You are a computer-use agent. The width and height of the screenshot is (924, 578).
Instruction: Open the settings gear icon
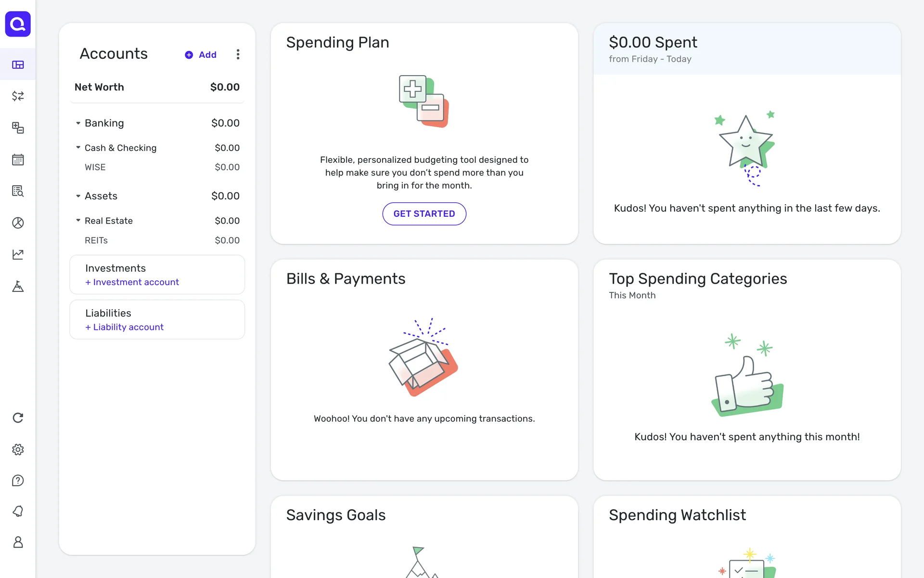tap(18, 449)
